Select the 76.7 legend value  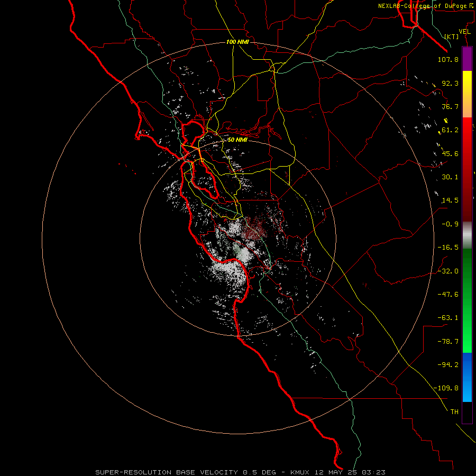coord(450,106)
